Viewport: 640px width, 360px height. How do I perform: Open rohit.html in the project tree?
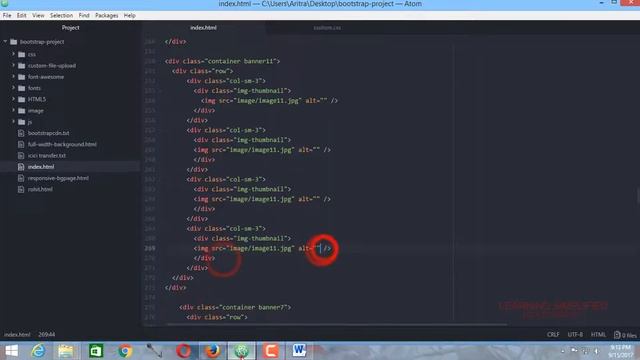tap(40, 189)
